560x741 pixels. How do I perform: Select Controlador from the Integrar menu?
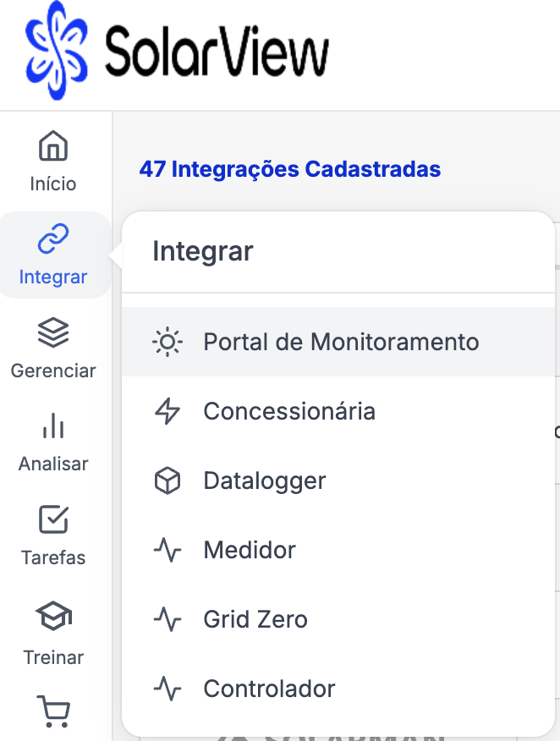(269, 689)
